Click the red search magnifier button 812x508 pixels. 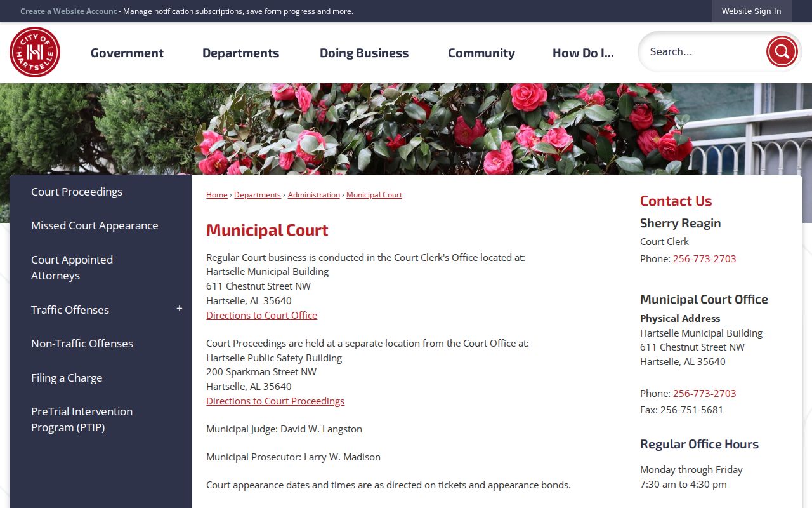coord(782,52)
